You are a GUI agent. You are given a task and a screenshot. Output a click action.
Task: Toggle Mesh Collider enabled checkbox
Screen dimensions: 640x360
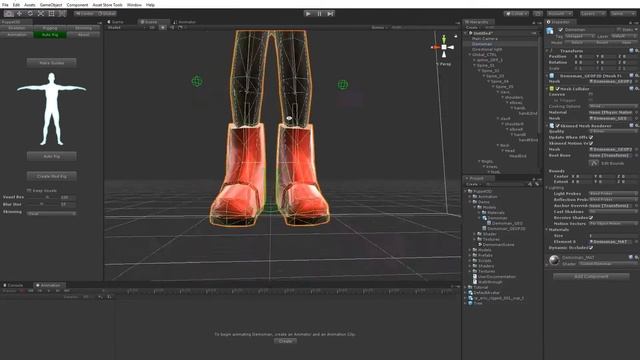(558, 89)
